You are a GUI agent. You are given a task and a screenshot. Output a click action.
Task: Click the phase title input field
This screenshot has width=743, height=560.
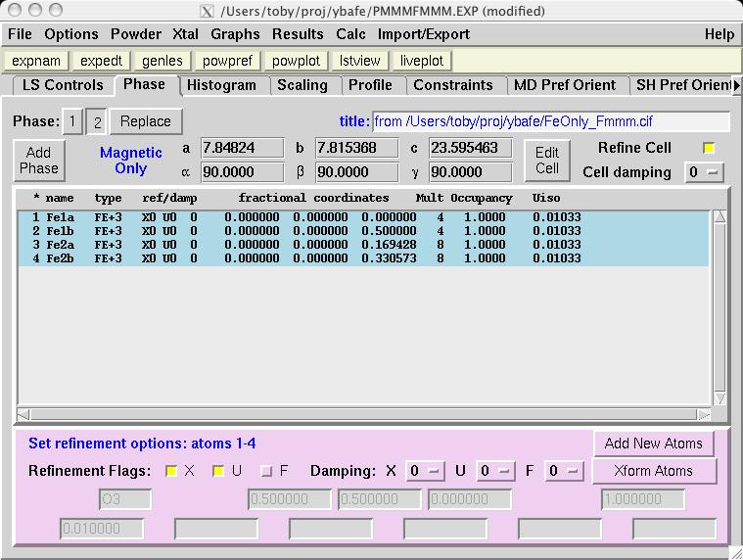click(550, 121)
